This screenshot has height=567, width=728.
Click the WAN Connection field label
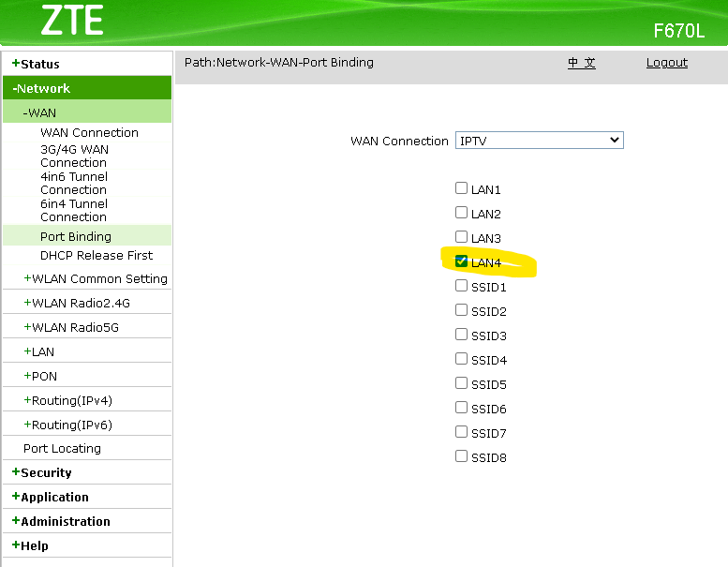tap(399, 142)
